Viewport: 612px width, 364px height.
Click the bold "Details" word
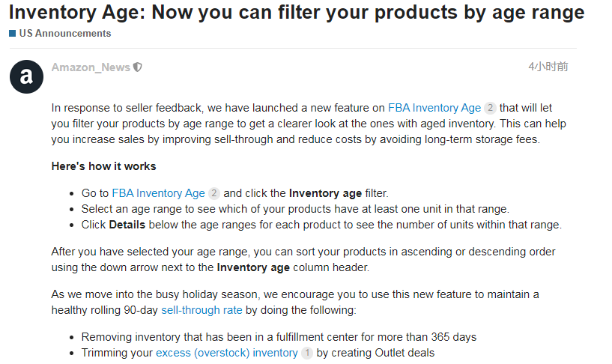coord(128,225)
